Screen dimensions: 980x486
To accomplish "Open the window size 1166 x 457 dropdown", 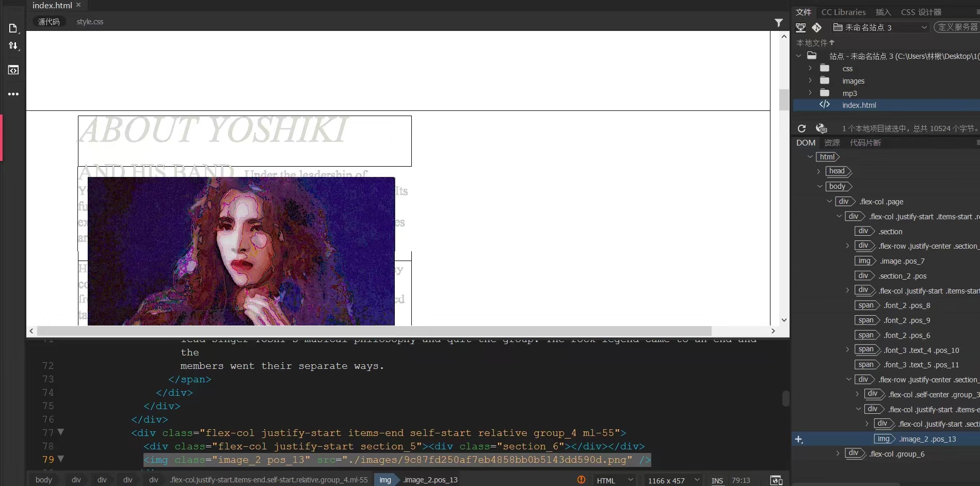I will tap(672, 480).
